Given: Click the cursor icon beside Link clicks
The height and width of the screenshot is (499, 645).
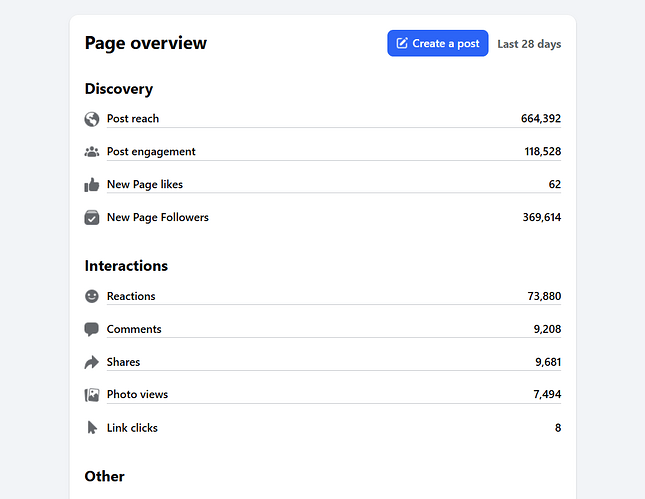Looking at the screenshot, I should tap(92, 428).
